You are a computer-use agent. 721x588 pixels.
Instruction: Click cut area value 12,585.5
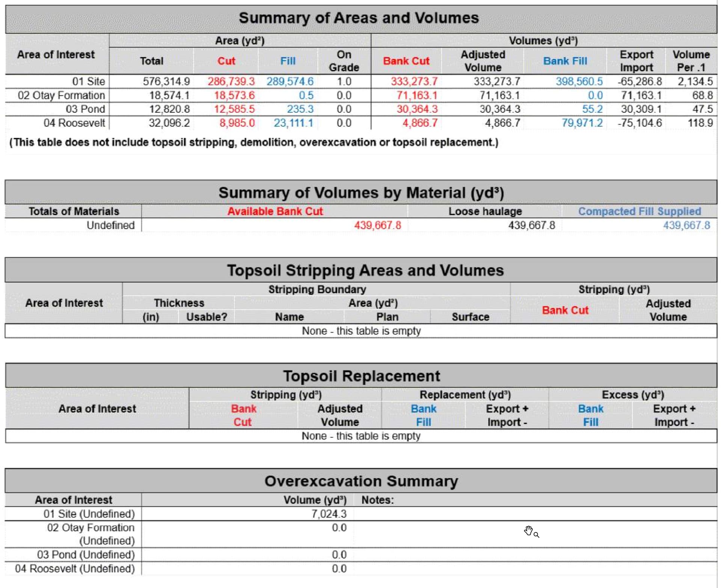pyautogui.click(x=234, y=109)
